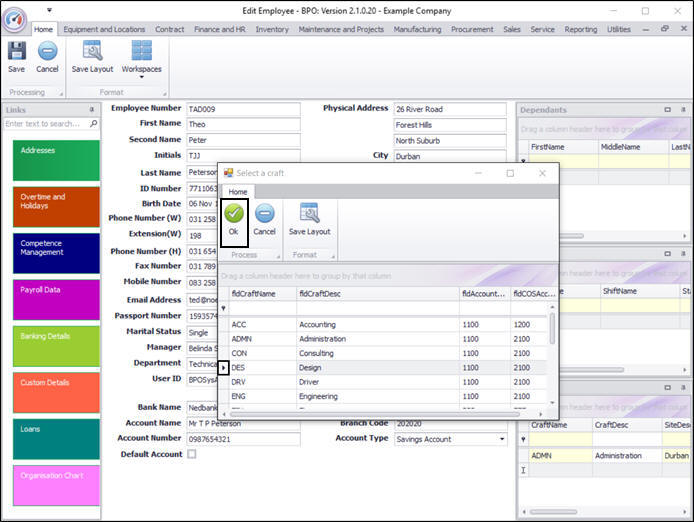Click the search magnifier in Links panel
694x522 pixels.
point(93,124)
